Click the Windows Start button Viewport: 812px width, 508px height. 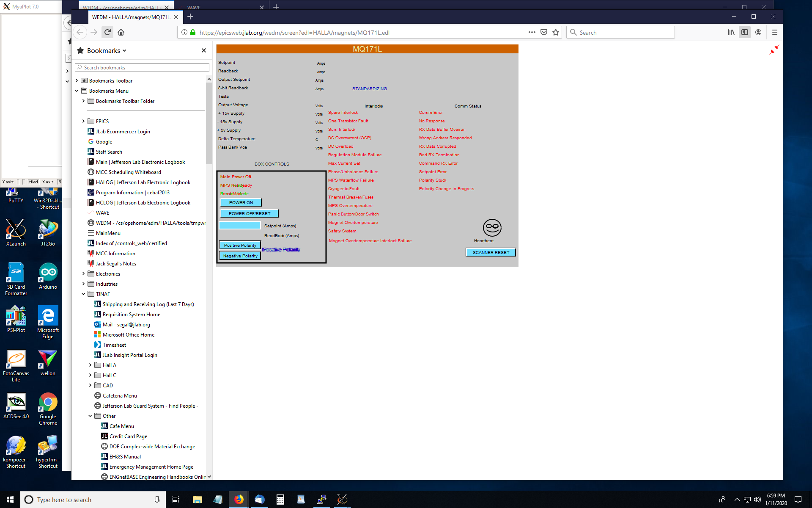click(x=10, y=500)
